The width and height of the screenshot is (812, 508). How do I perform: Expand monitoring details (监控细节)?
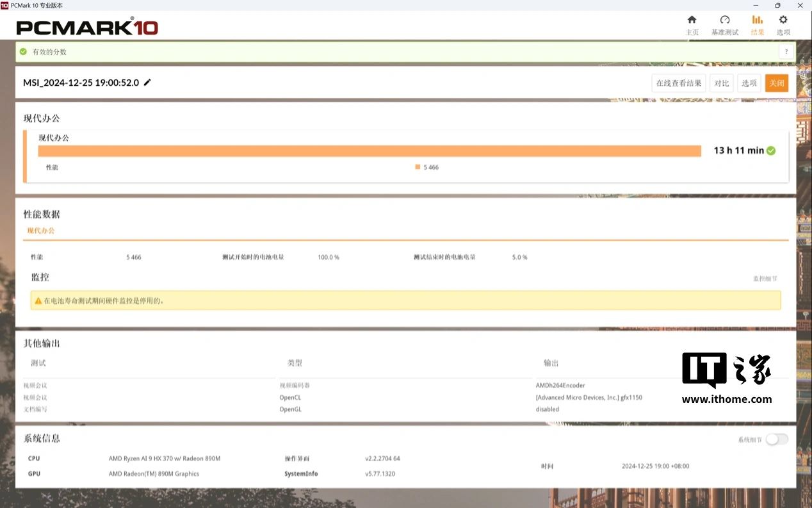coord(765,279)
